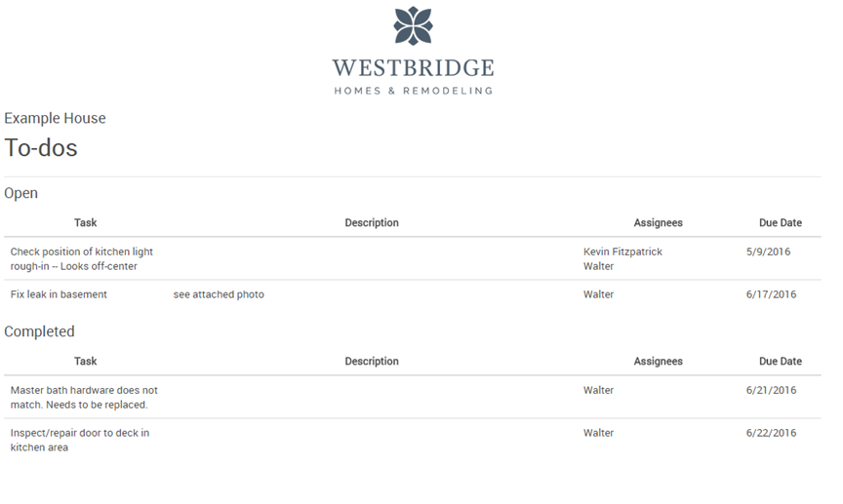
Task: Click Description header in Open table
Action: (x=372, y=222)
